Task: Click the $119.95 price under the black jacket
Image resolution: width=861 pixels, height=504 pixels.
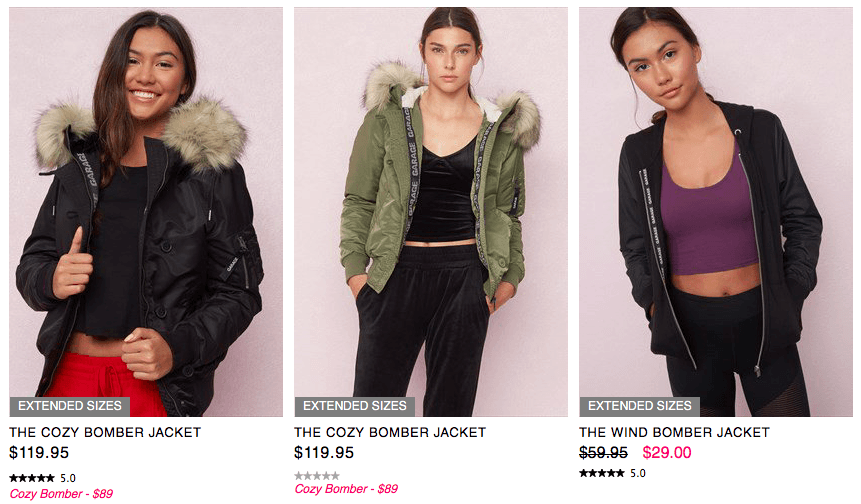Action: tap(39, 453)
